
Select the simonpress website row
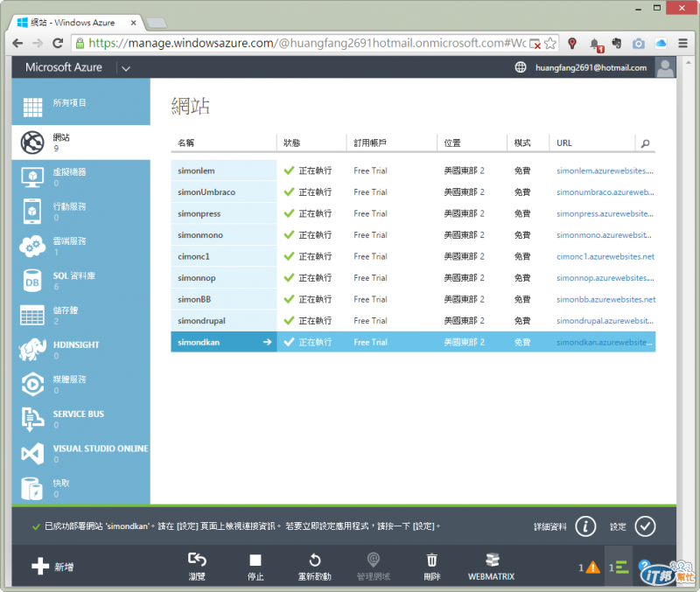[x=413, y=213]
